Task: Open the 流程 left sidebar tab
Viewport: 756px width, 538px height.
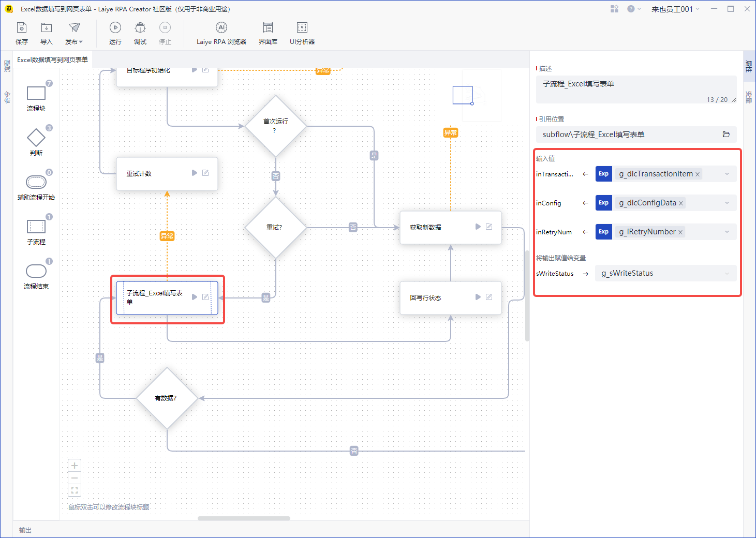Action: pyautogui.click(x=7, y=66)
